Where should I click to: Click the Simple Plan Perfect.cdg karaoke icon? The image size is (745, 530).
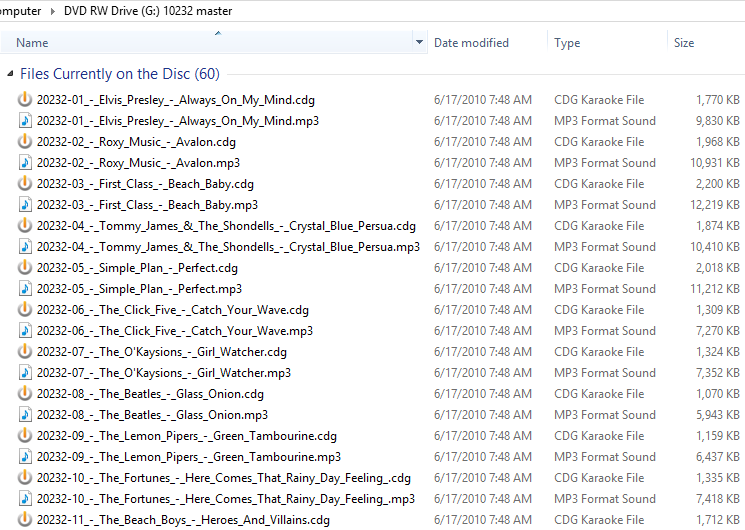tap(25, 268)
